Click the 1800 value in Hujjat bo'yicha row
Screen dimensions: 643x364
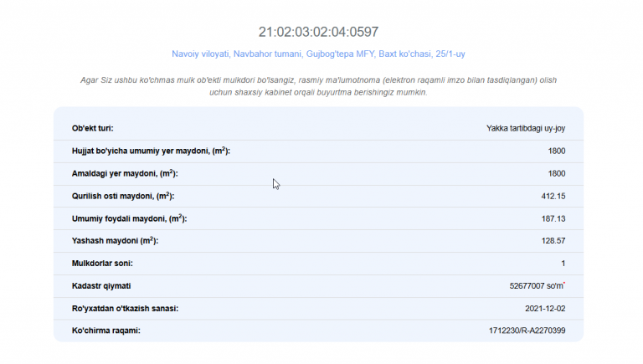coord(557,151)
